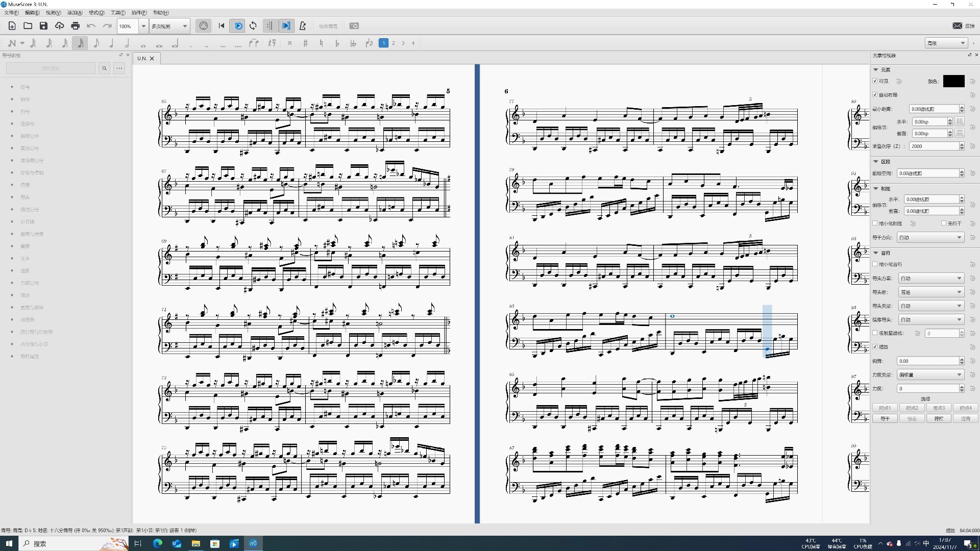980x551 pixels.
Task: Create a new score with the new file icon
Action: click(x=12, y=26)
